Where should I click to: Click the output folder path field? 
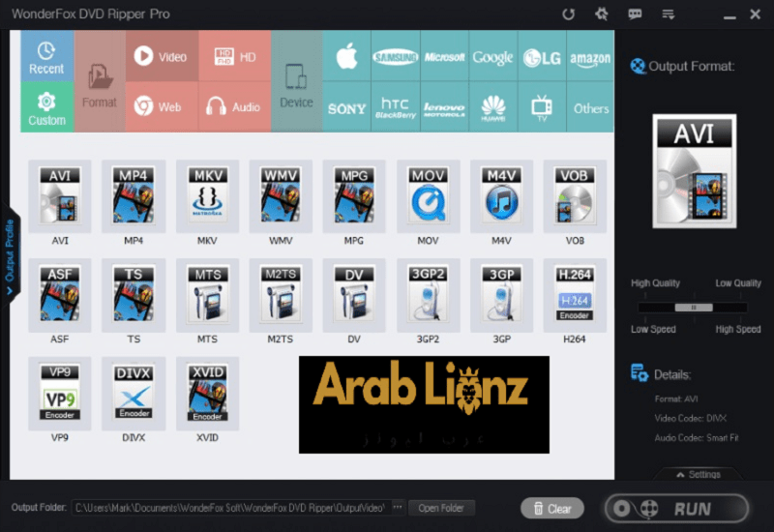click(231, 508)
